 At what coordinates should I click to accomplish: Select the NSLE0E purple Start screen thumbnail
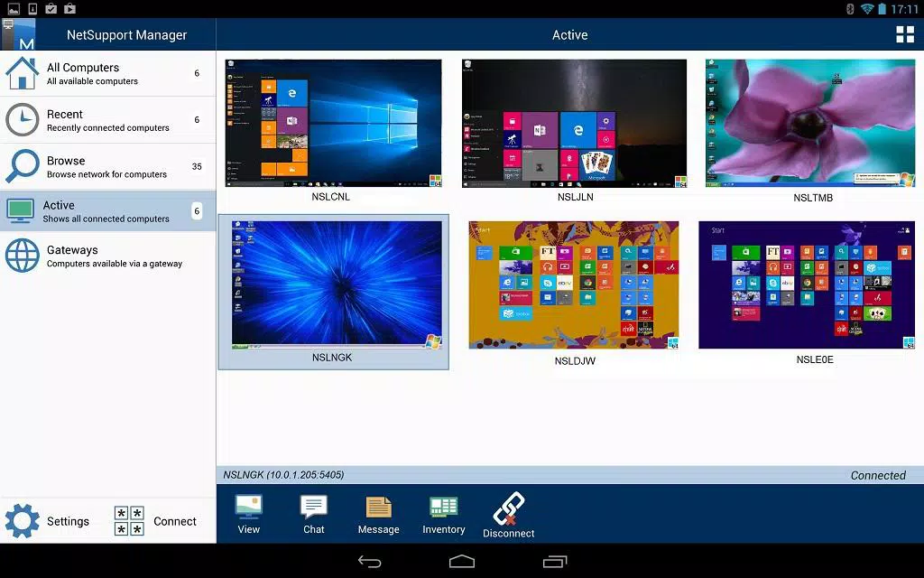tap(807, 284)
